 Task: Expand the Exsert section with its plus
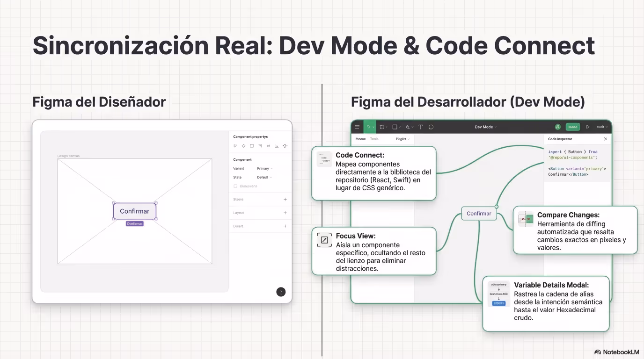point(285,226)
